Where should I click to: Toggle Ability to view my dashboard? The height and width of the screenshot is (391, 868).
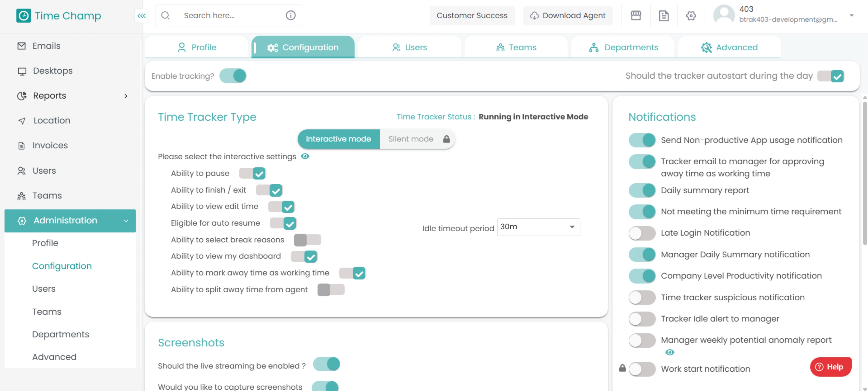pyautogui.click(x=304, y=257)
